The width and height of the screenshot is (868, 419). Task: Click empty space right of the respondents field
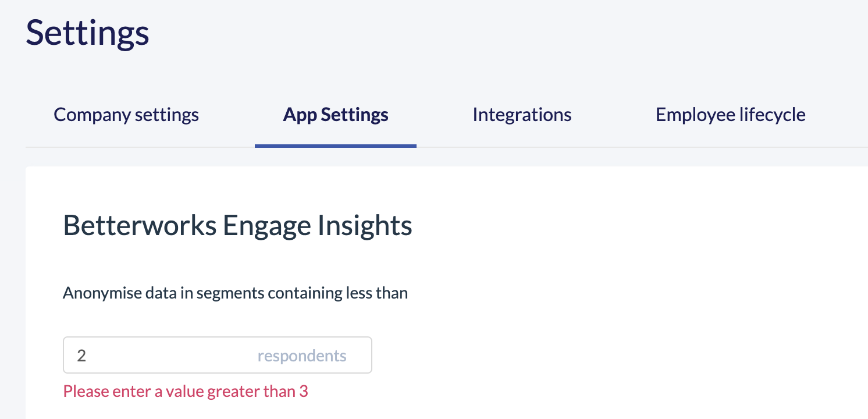pos(582,355)
